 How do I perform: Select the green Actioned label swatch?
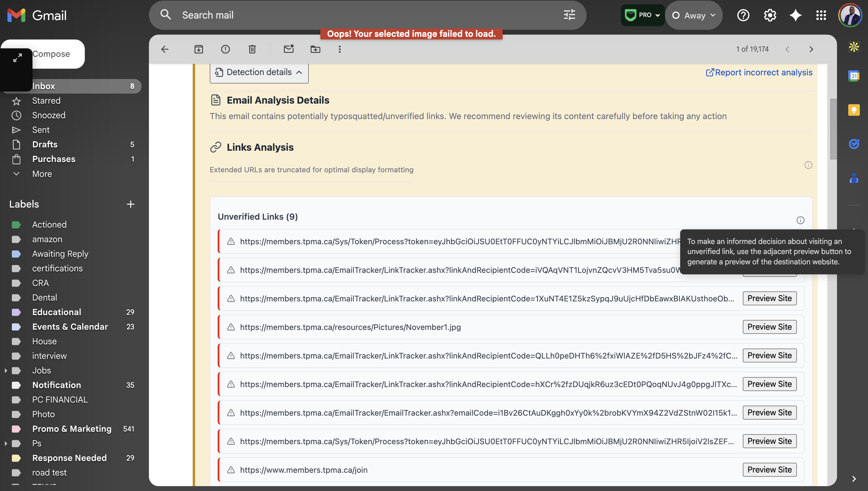point(16,224)
